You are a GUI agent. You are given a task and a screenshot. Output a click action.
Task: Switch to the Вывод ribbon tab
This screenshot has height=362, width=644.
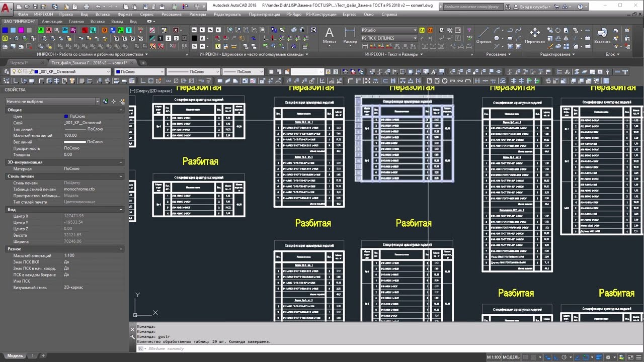(117, 22)
